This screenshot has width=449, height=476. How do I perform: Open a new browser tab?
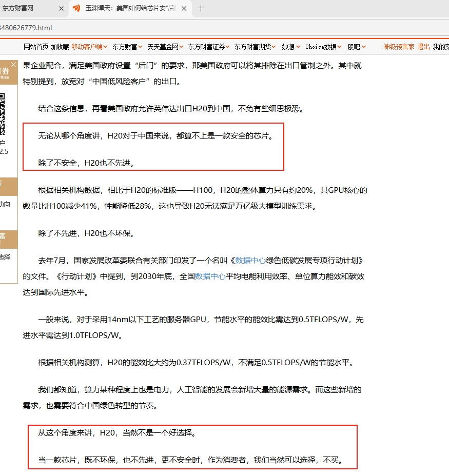coord(201,8)
